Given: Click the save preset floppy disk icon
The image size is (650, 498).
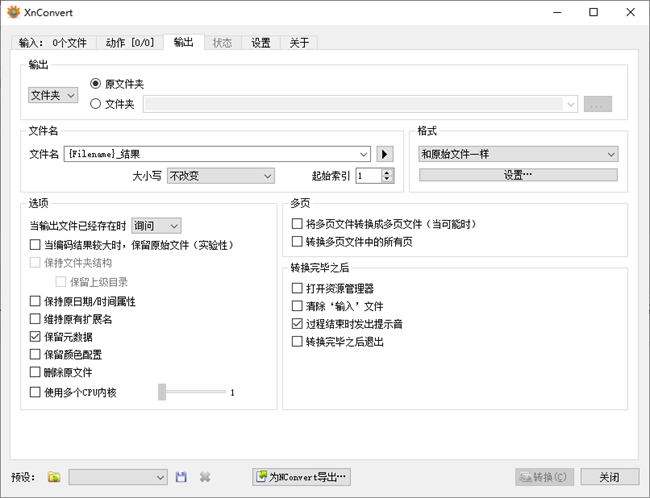Looking at the screenshot, I should coord(181,477).
